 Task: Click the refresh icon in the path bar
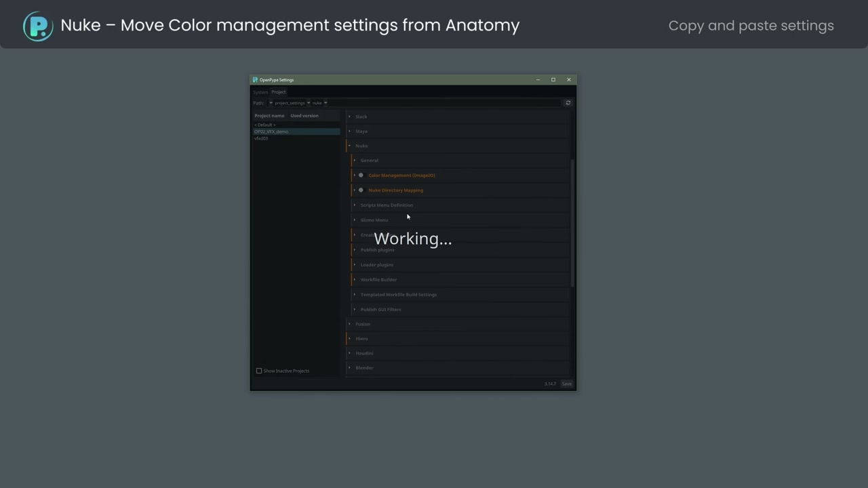pyautogui.click(x=568, y=103)
